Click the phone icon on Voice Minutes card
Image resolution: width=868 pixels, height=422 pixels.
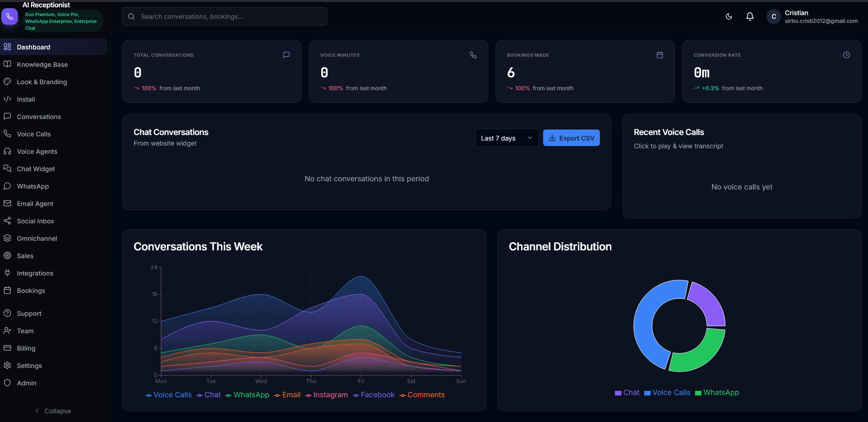[x=473, y=55]
